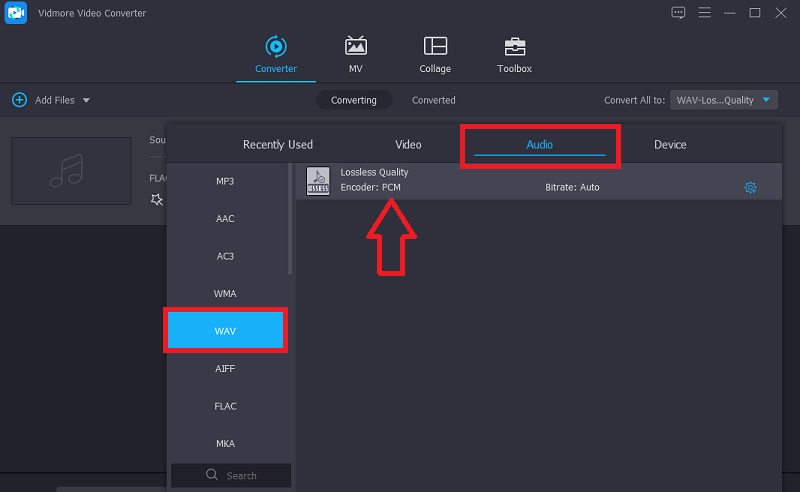
Task: Select the Recently Used format tab
Action: click(278, 144)
